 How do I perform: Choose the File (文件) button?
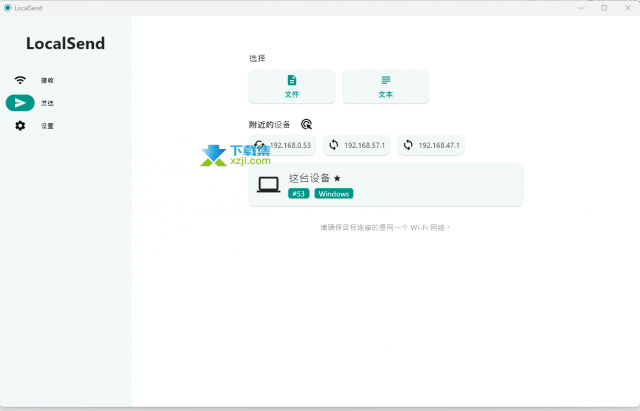pos(292,87)
